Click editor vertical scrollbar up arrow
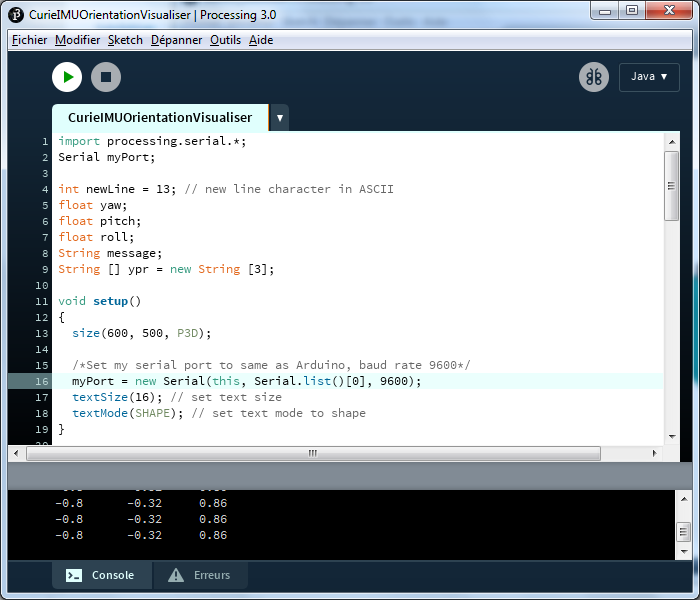Image resolution: width=700 pixels, height=600 pixels. [672, 142]
